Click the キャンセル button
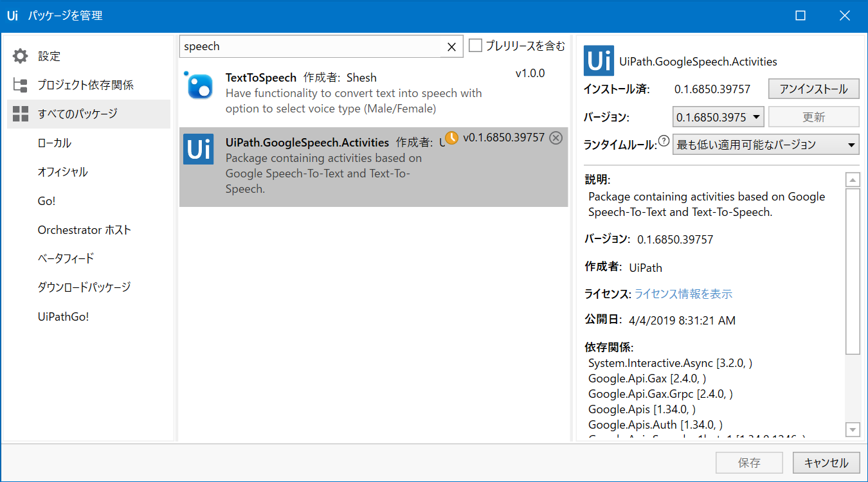868x482 pixels. point(826,463)
